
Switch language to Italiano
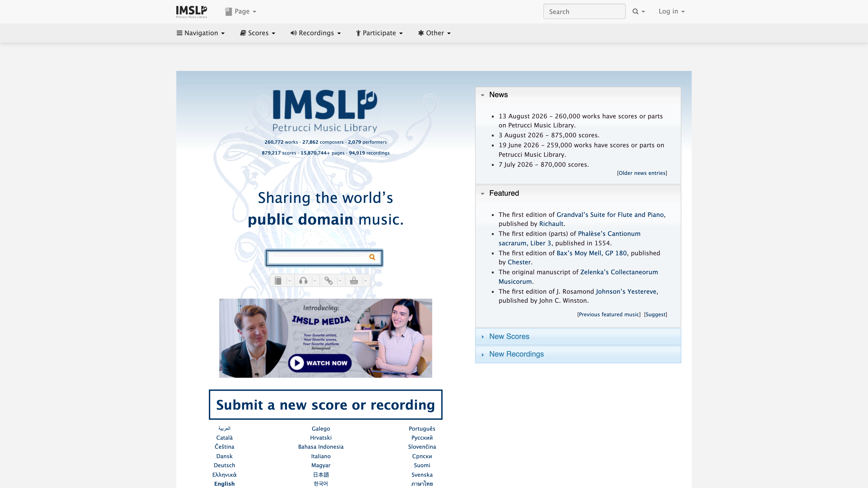click(321, 456)
